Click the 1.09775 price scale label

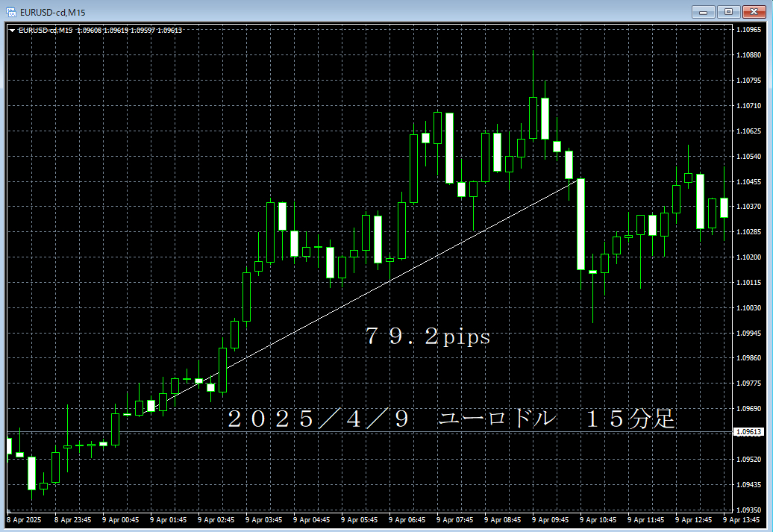click(748, 384)
